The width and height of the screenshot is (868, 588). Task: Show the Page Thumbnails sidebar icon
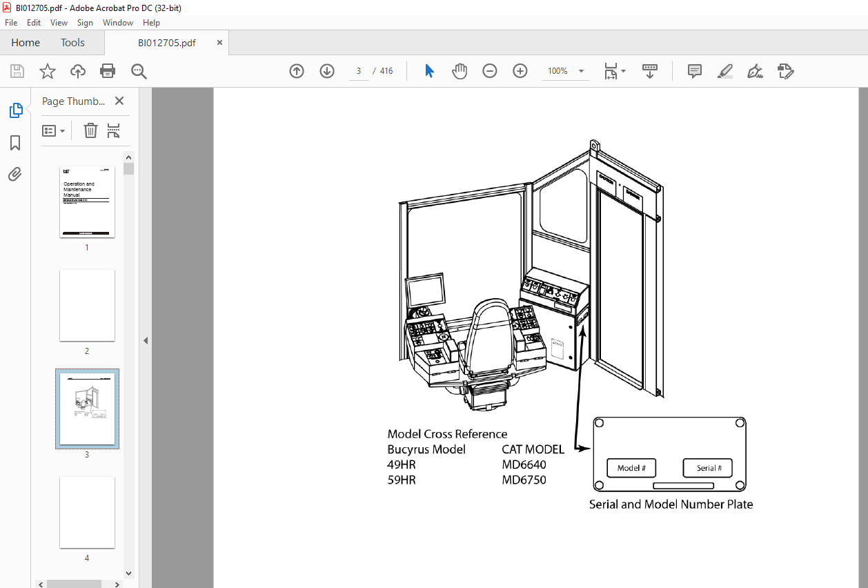[x=15, y=110]
